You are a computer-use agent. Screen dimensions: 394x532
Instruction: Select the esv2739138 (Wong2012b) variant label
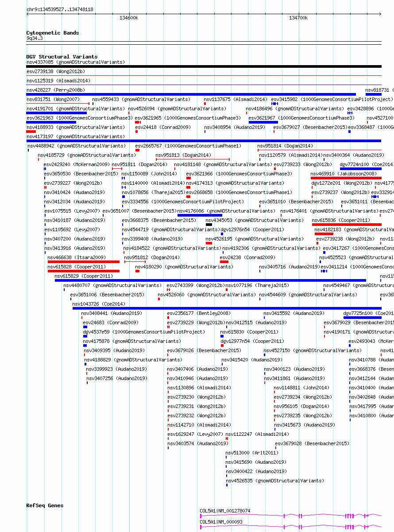click(x=56, y=71)
